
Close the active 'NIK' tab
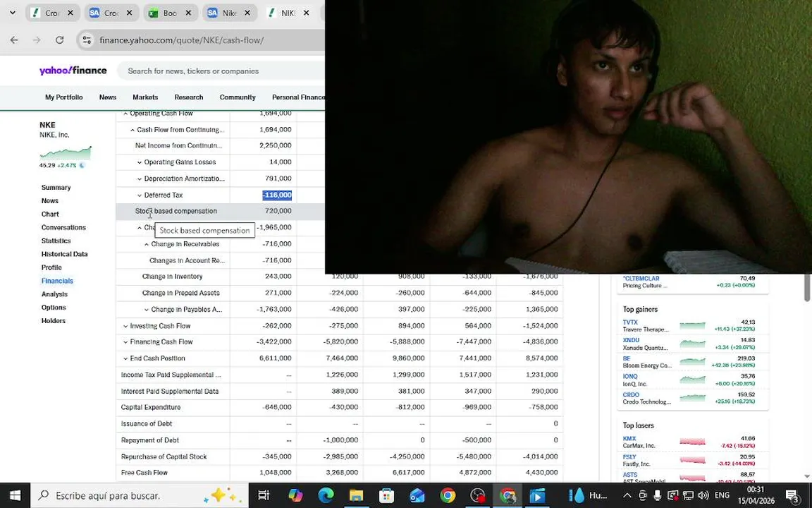(306, 13)
